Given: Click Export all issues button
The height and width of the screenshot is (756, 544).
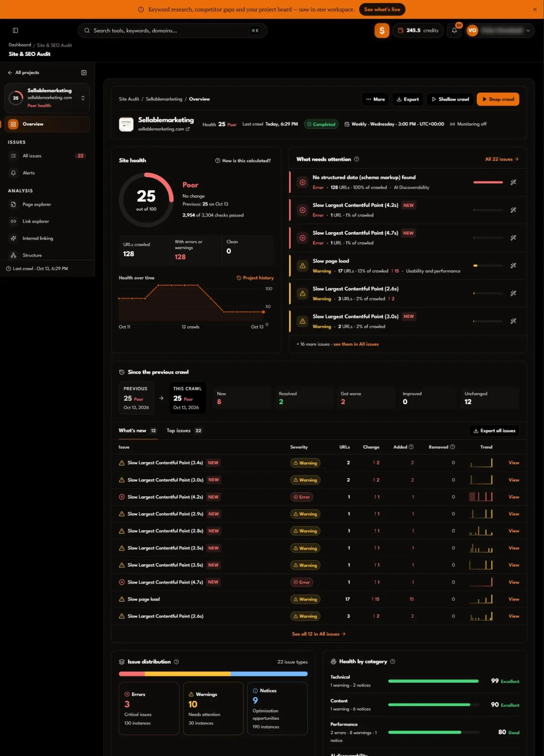Looking at the screenshot, I should (494, 431).
